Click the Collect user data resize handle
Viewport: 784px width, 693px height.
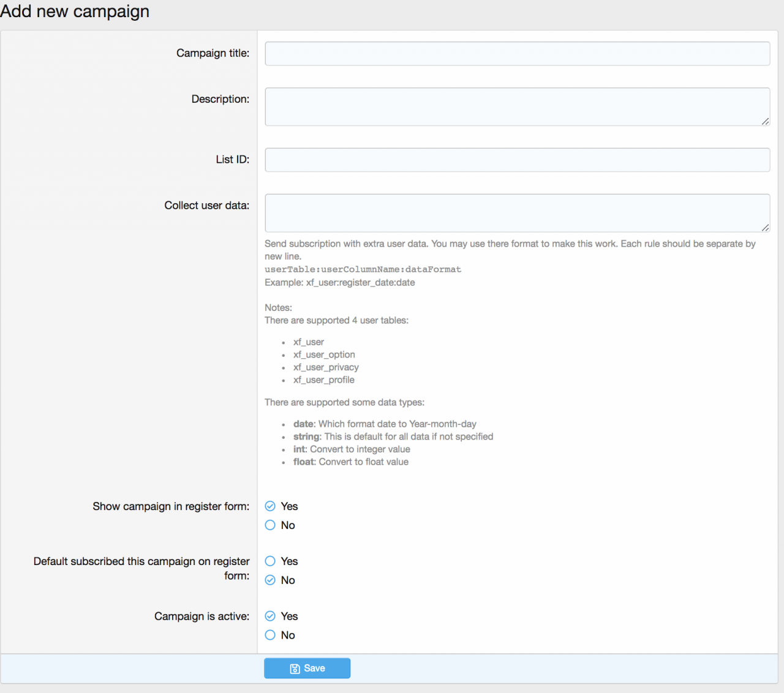[765, 228]
